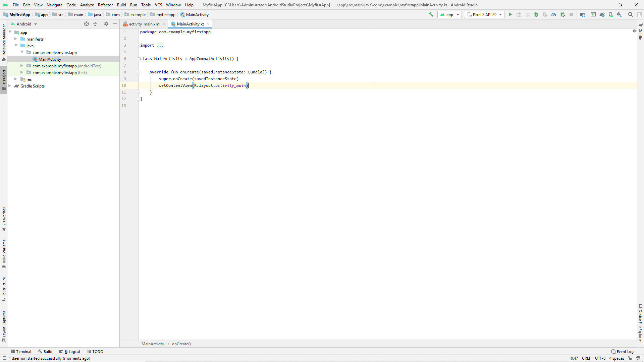Open the profiler gauge icon
Viewport: 644px width, 362px height.
point(554,14)
